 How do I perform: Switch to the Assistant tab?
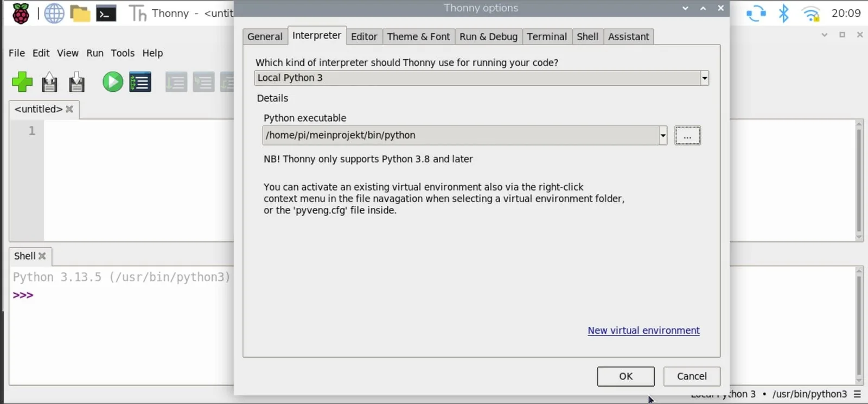pos(628,36)
